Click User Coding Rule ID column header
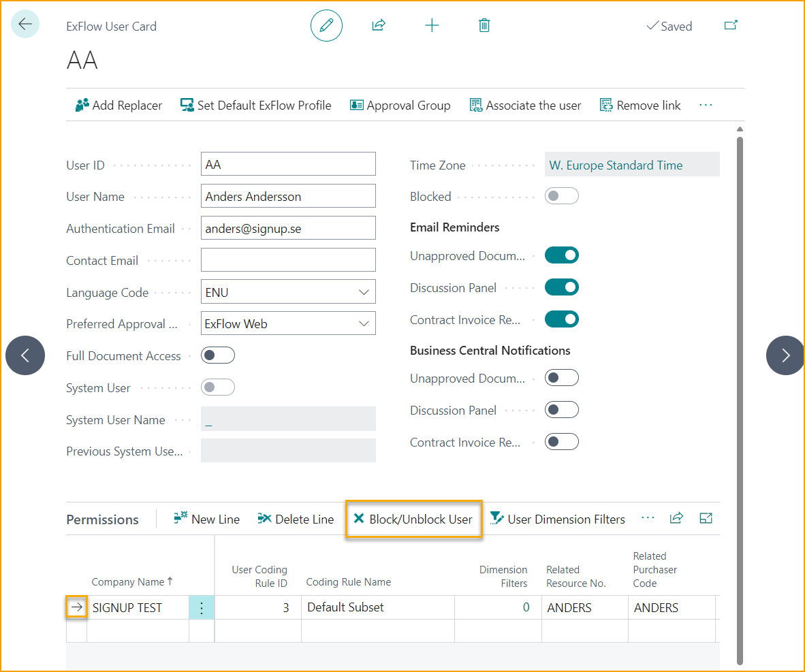The width and height of the screenshot is (805, 672). [259, 576]
